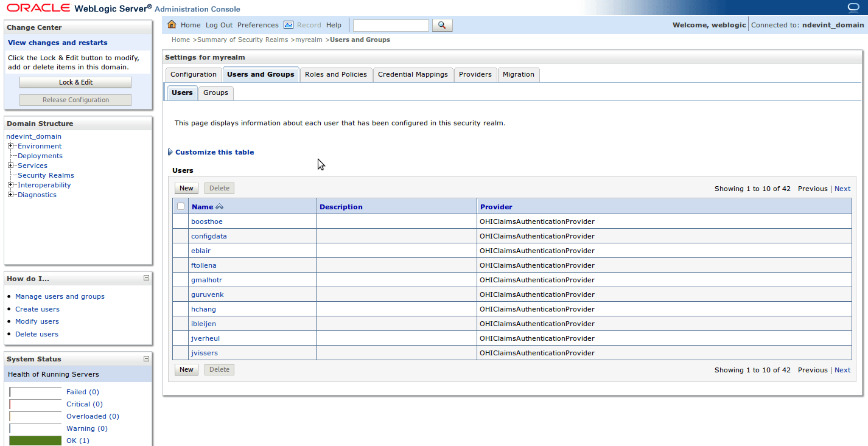Viewport: 868px width, 446px height.
Task: Click the Warning (0) status link
Action: [87, 428]
